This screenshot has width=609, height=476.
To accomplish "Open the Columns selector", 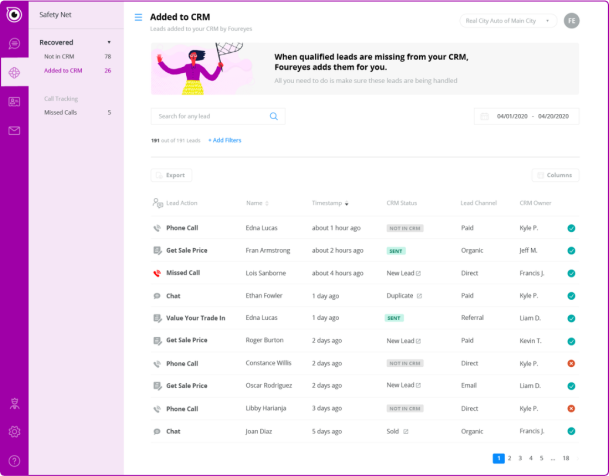I will 555,175.
